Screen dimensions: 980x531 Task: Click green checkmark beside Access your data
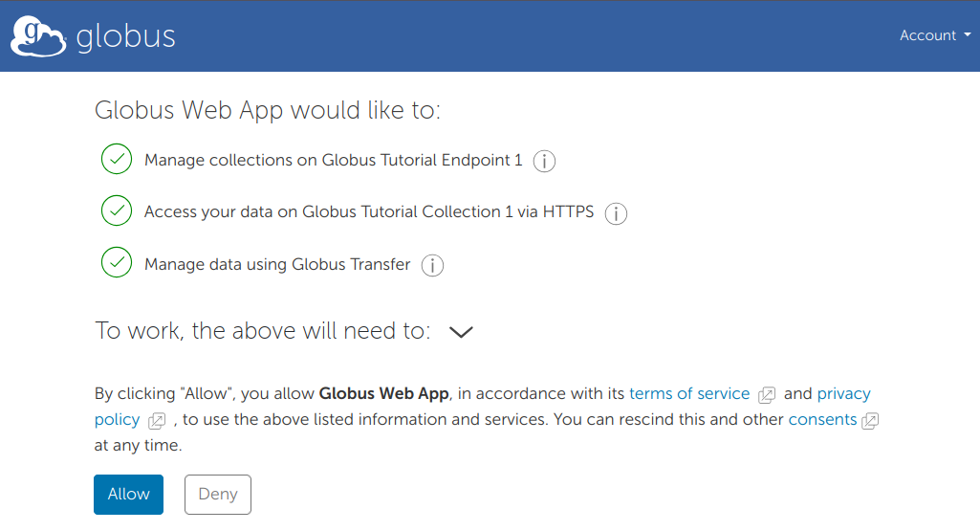click(x=117, y=211)
